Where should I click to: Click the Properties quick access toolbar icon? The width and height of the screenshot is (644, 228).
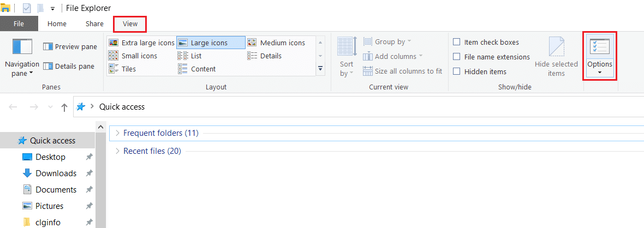[x=27, y=8]
